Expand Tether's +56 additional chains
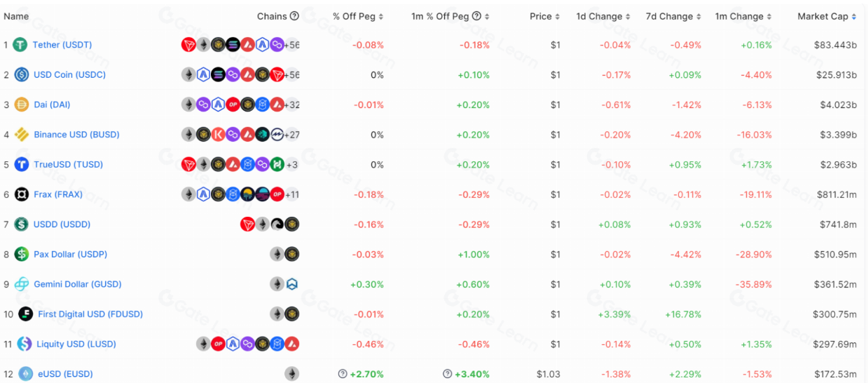Screen dimensions: 868x383 (291, 45)
